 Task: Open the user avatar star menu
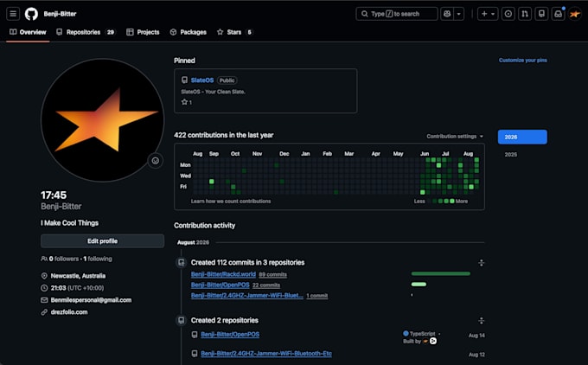click(x=575, y=14)
